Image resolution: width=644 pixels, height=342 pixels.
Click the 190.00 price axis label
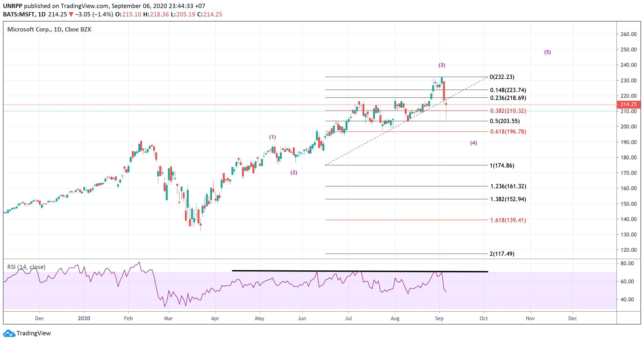click(629, 142)
